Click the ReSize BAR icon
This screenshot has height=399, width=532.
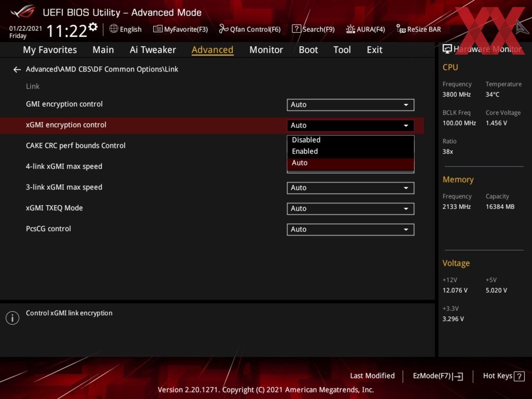click(x=401, y=29)
